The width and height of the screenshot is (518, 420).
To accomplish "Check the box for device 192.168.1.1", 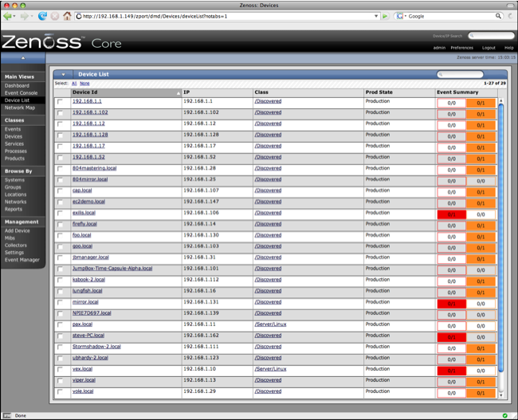I will pos(60,102).
